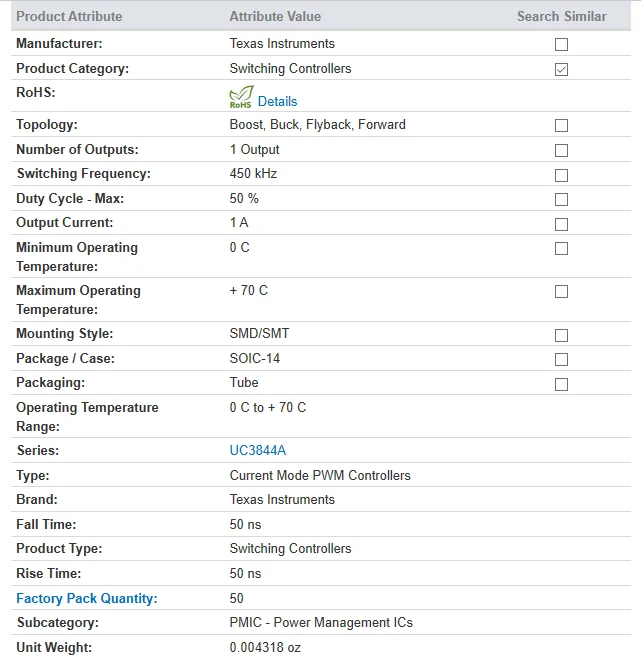
Task: Tick the Output Current checkbox
Action: pos(561,224)
